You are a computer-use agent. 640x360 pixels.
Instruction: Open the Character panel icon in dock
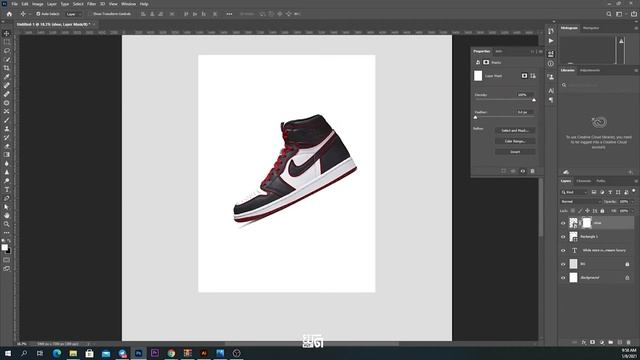coord(551,91)
